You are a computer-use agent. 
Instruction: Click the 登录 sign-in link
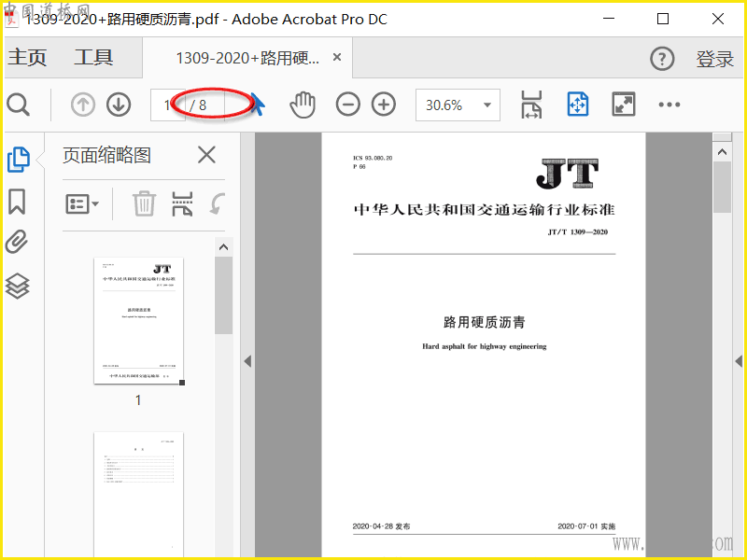[x=714, y=59]
